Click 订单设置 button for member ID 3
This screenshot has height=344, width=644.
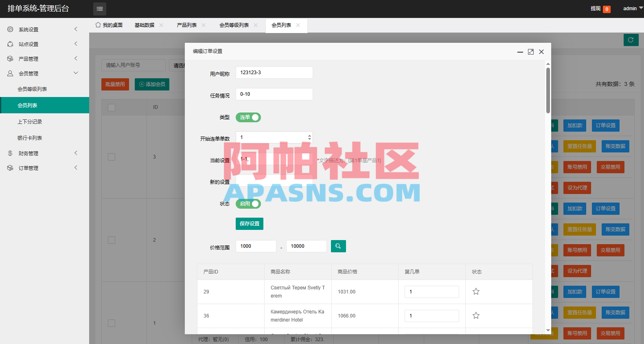606,126
